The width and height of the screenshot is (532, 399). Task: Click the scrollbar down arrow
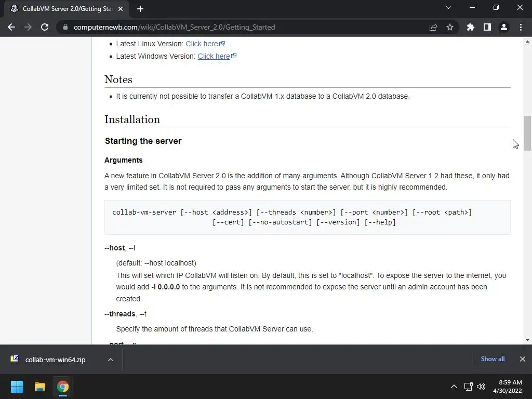[x=527, y=340]
